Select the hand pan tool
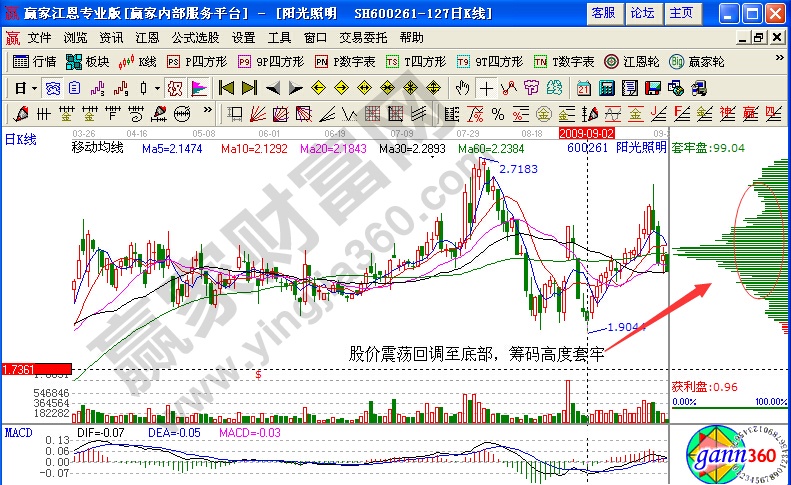Image resolution: width=791 pixels, height=485 pixels. (x=463, y=87)
